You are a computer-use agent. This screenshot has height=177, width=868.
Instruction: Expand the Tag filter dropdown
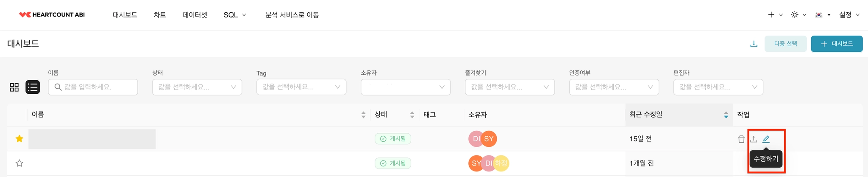point(301,87)
